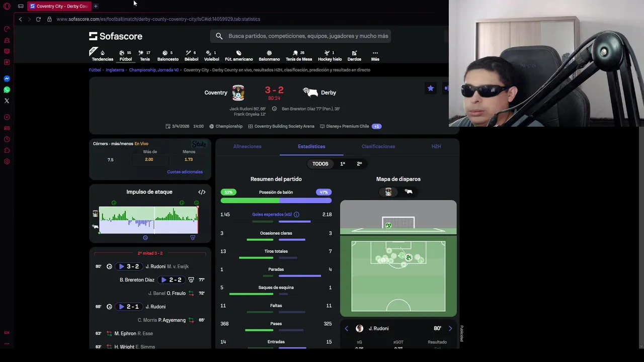Go to Inglaterra breadcrumb

[x=115, y=70]
